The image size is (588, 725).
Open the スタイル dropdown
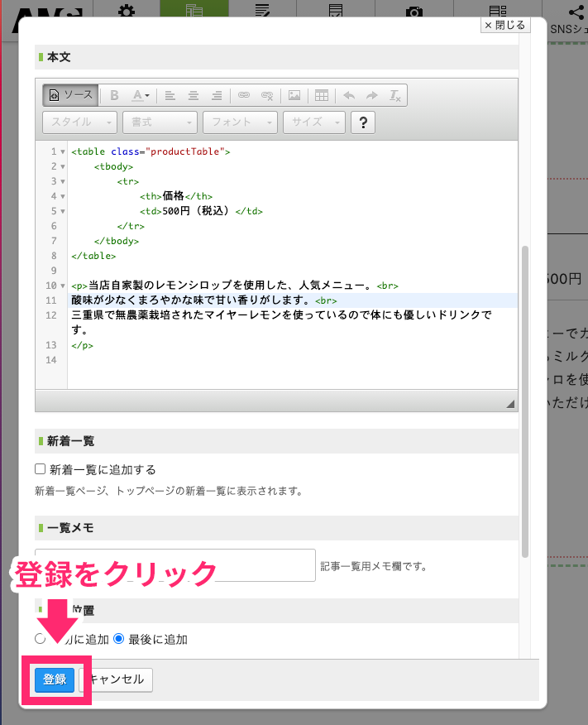point(79,122)
